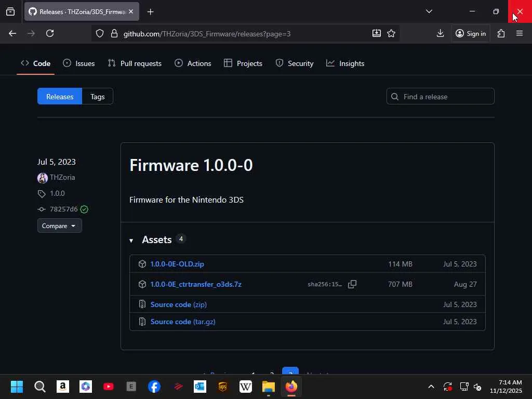Launch Facebook from the taskbar
The height and width of the screenshot is (399, 532).
pyautogui.click(x=154, y=387)
